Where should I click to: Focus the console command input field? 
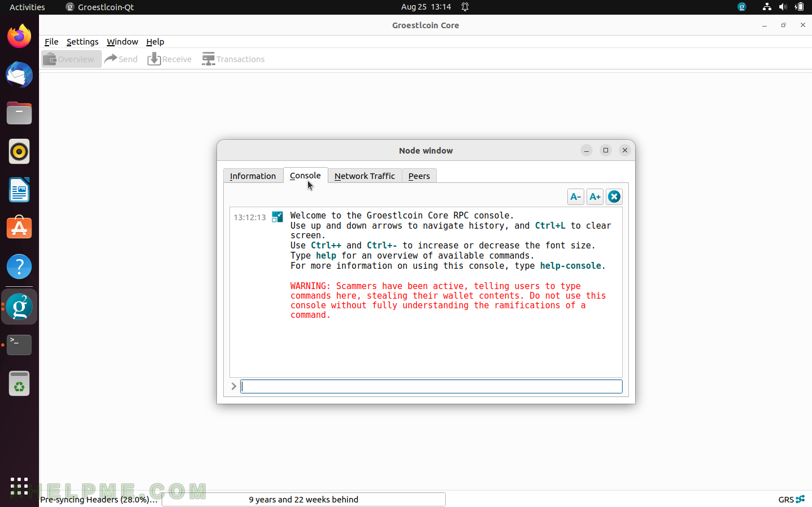[x=431, y=386]
